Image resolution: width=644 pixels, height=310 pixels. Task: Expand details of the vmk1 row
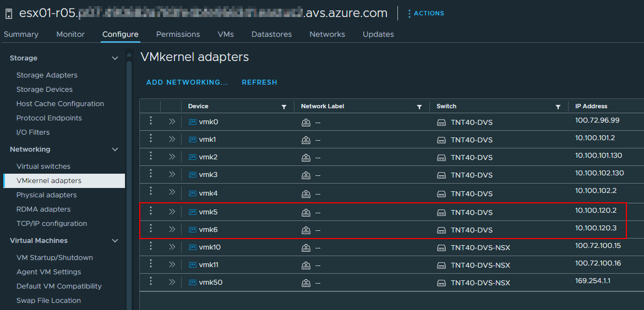tap(172, 140)
